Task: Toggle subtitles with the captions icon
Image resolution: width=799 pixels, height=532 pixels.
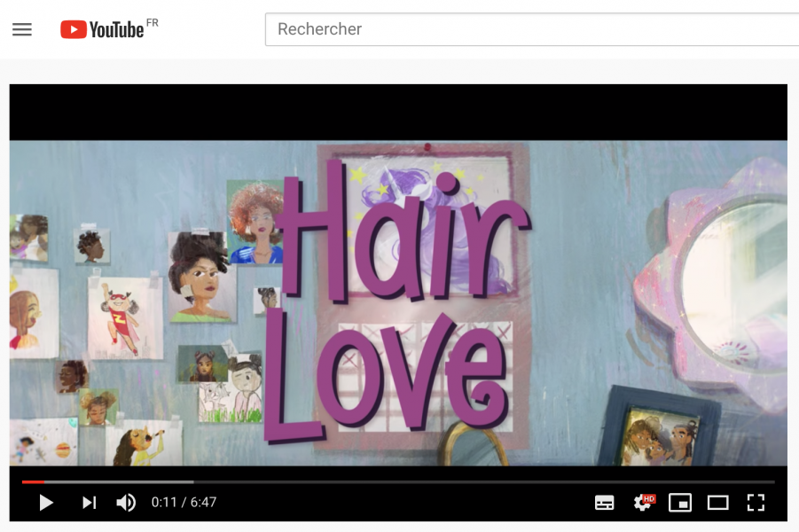Action: [x=604, y=503]
